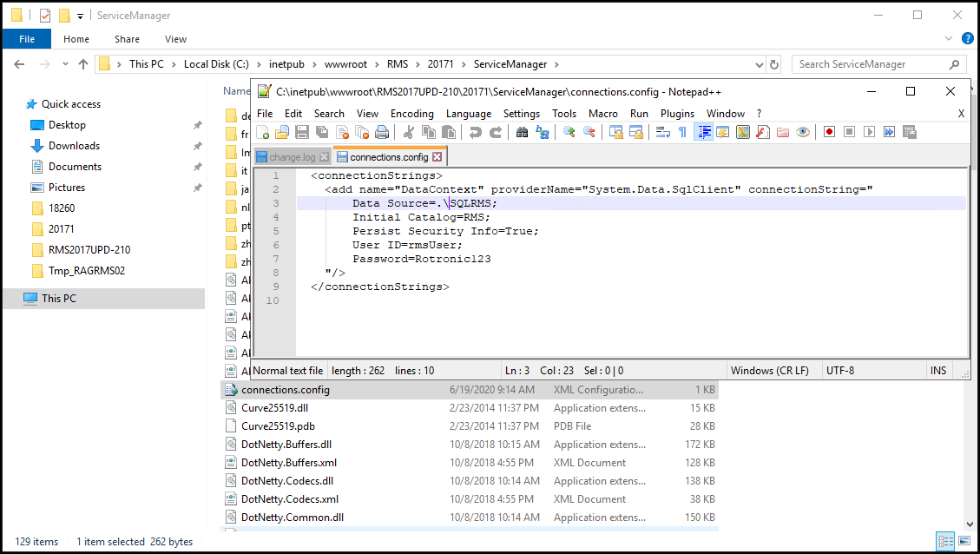This screenshot has width=980, height=554.
Task: Expand chevron after ServiceManager in address bar
Action: coord(556,64)
